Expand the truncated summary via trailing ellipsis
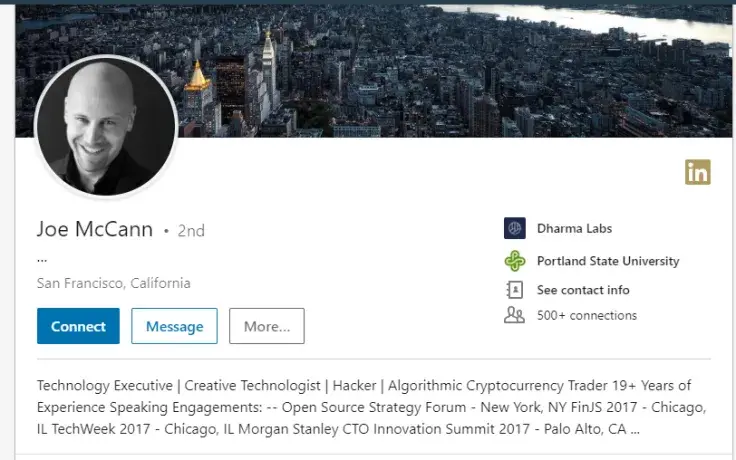 631,431
